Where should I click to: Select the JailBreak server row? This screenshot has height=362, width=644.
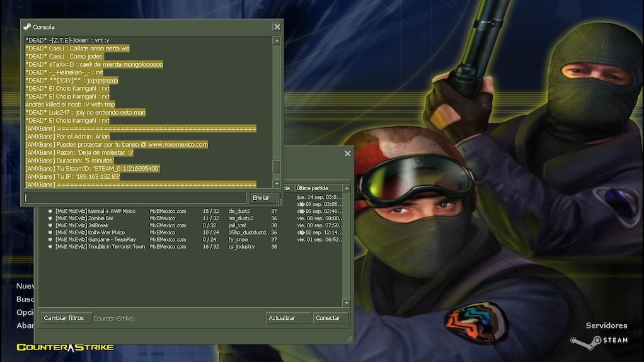[x=190, y=225]
